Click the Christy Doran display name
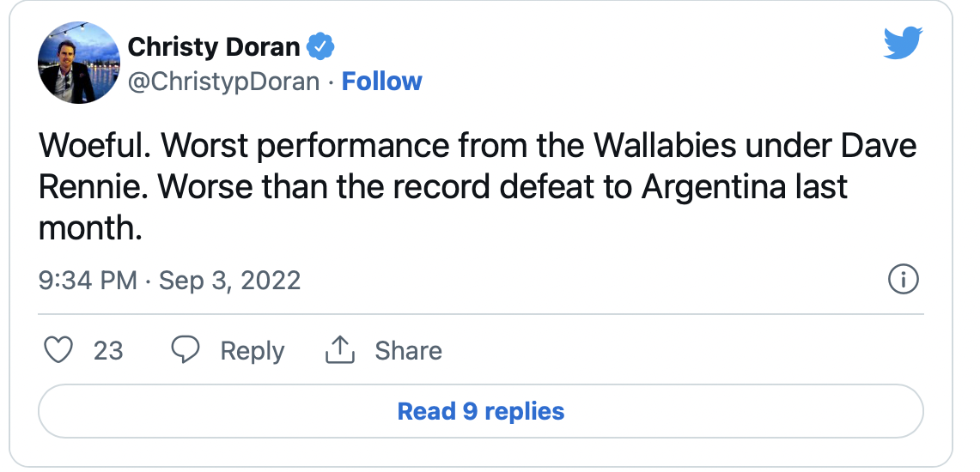The height and width of the screenshot is (472, 980). tap(215, 46)
